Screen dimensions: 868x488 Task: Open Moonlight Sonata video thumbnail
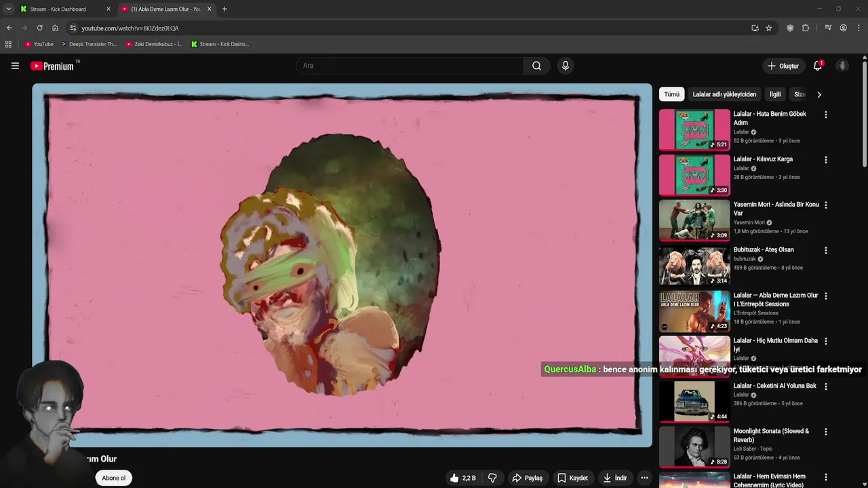(x=694, y=447)
